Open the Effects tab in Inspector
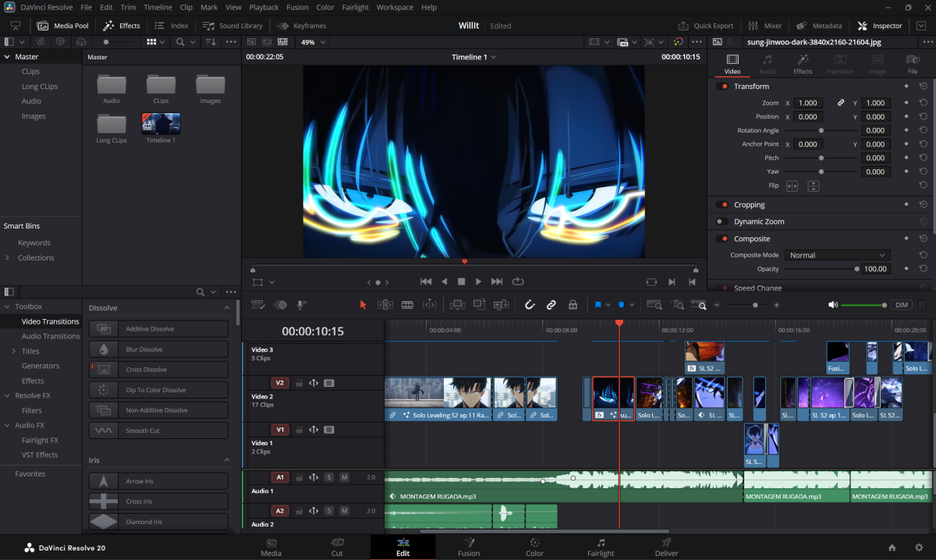Viewport: 936px width, 560px height. coord(803,64)
